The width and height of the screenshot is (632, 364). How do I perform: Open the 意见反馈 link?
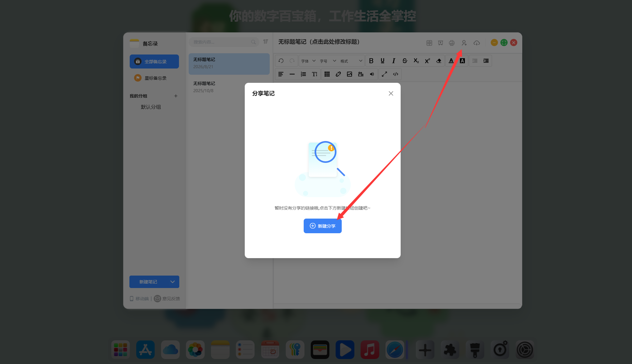click(x=167, y=299)
